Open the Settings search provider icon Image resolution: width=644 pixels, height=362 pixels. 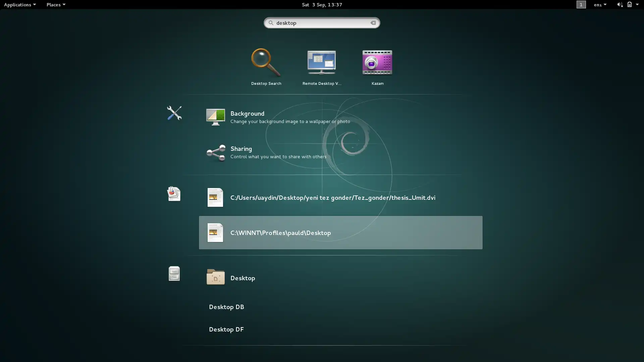click(174, 113)
